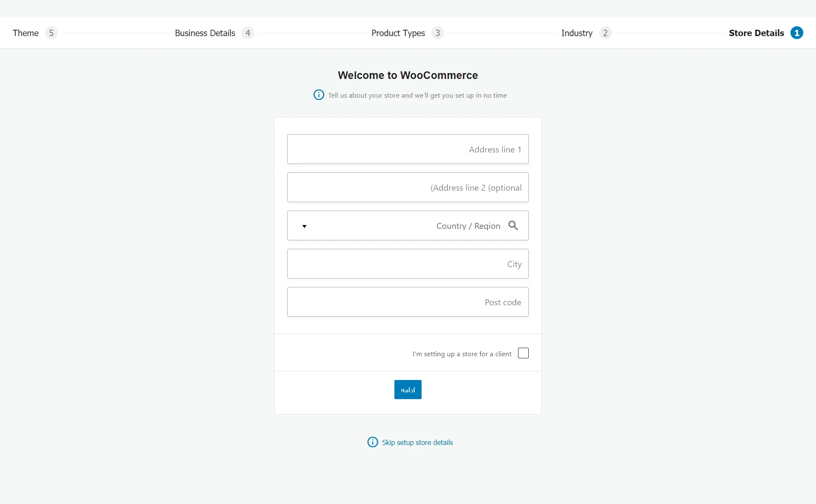The width and height of the screenshot is (816, 504).
Task: Open the Country / Region selector field
Action: point(408,225)
